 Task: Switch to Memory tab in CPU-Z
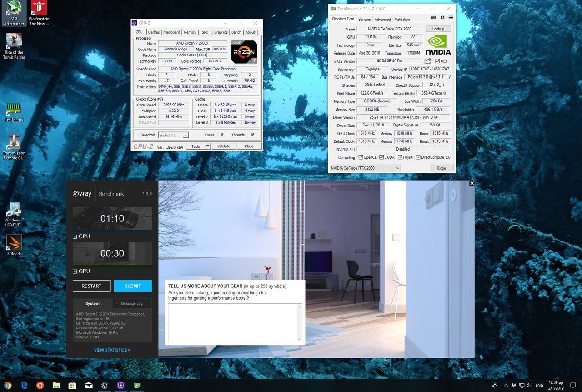coord(190,32)
